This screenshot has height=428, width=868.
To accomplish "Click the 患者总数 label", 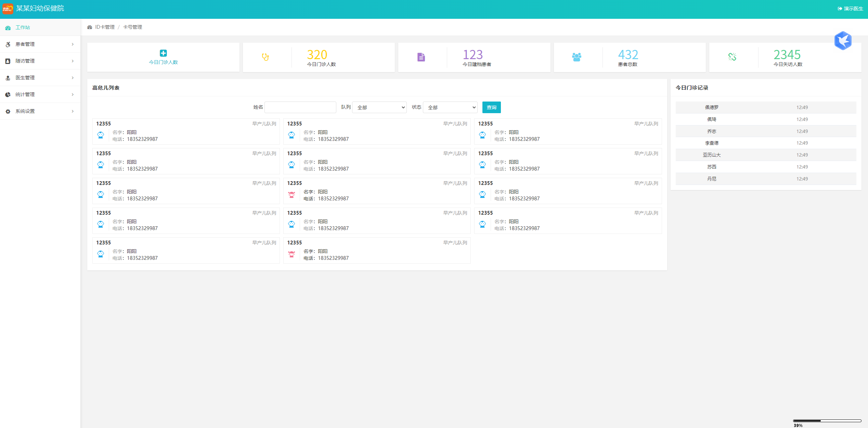I will click(x=627, y=64).
